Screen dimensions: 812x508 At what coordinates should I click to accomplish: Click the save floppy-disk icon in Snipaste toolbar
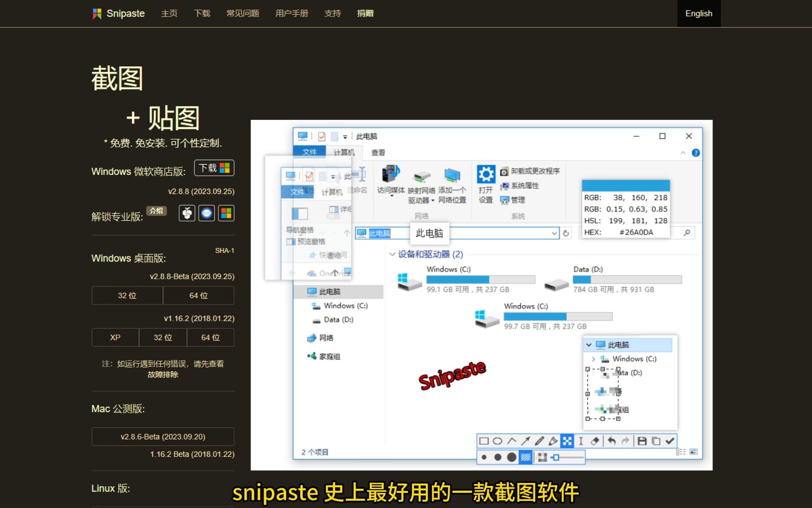tap(642, 441)
